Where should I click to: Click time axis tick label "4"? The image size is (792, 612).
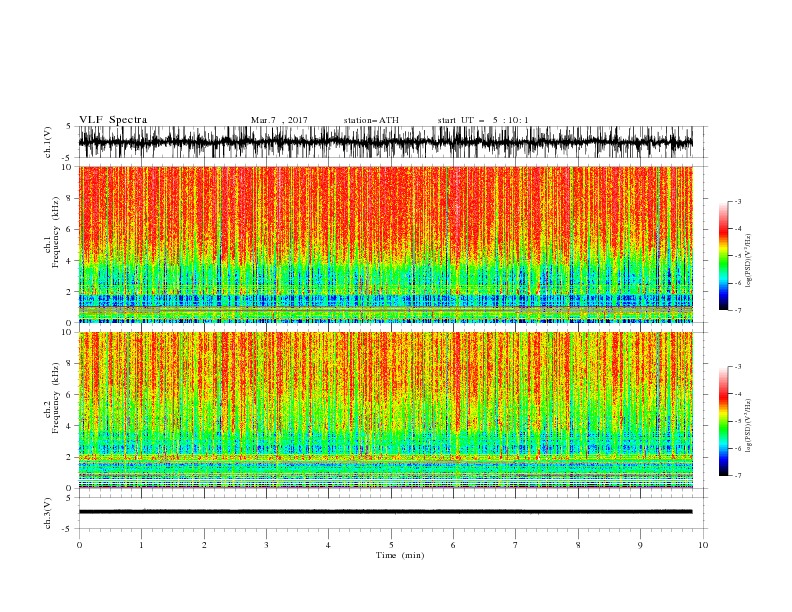click(328, 545)
